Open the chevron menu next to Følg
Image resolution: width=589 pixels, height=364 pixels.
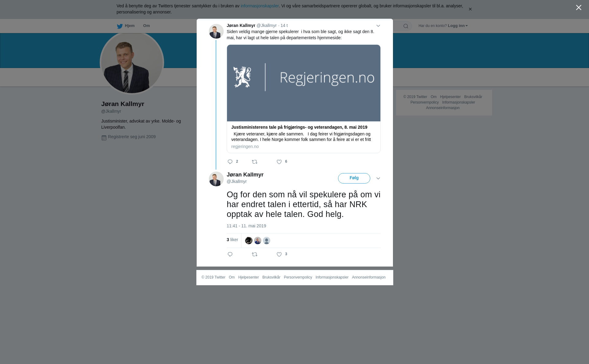(x=378, y=178)
